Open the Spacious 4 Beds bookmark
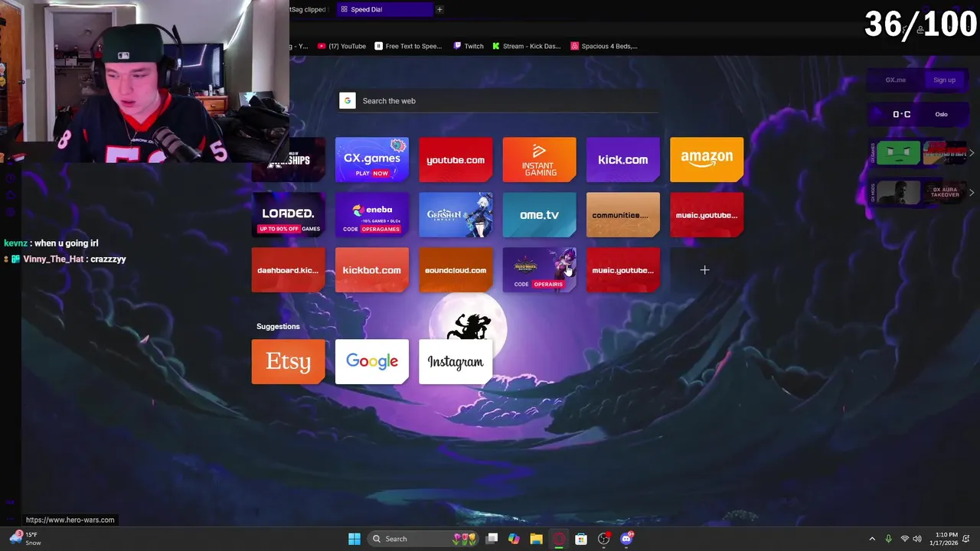Viewport: 980px width, 551px height. pyautogui.click(x=604, y=46)
